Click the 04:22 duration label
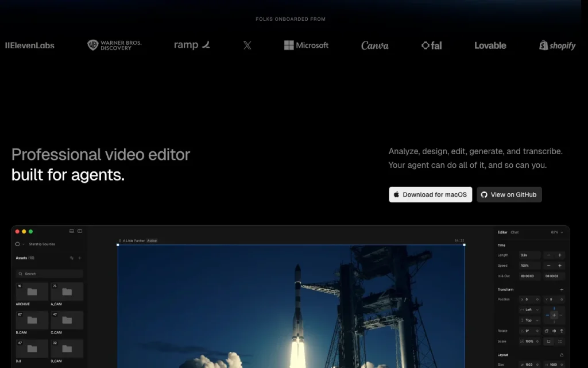 click(x=459, y=241)
